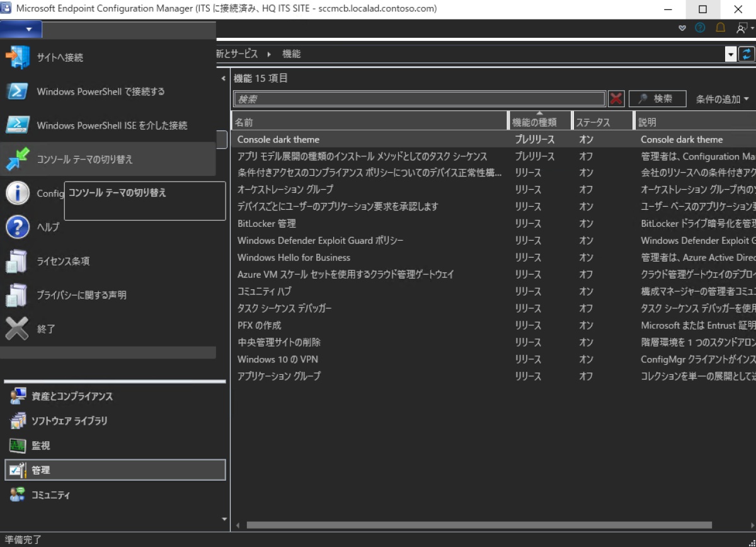This screenshot has height=547, width=756.
Task: Clear the search with the red X icon
Action: (616, 98)
